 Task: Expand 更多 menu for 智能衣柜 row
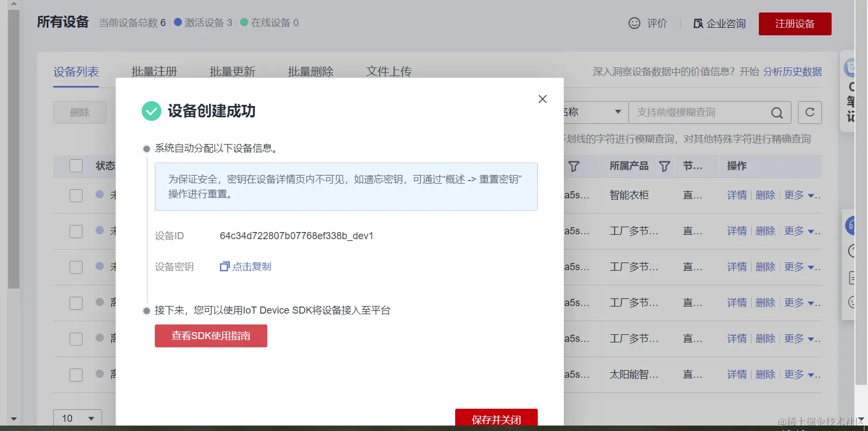click(799, 195)
